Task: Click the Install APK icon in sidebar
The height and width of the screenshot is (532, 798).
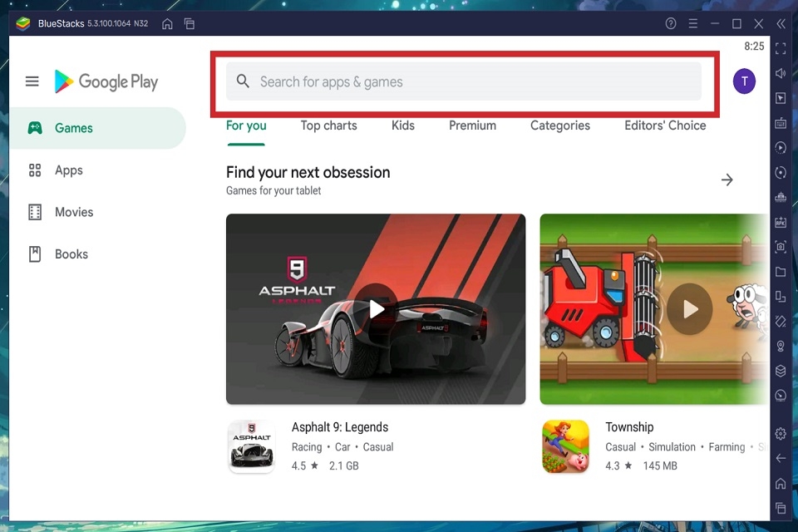Action: [781, 222]
